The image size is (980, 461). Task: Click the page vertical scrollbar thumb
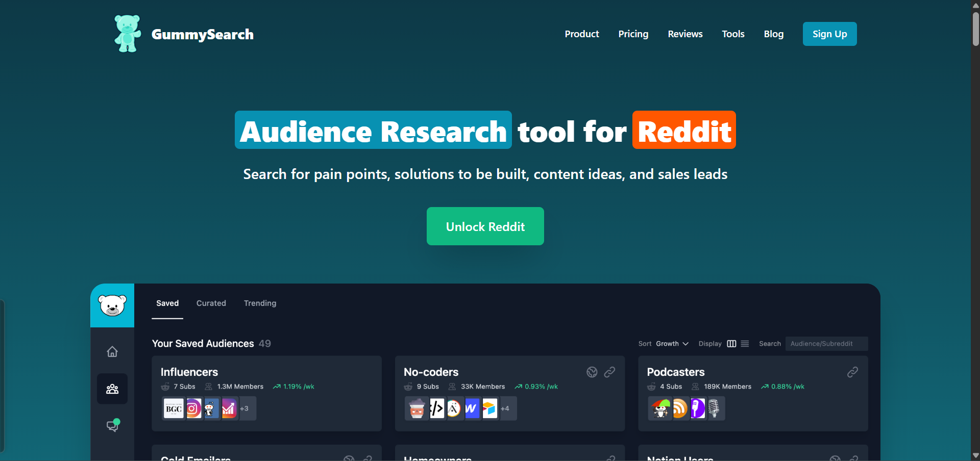(975, 29)
